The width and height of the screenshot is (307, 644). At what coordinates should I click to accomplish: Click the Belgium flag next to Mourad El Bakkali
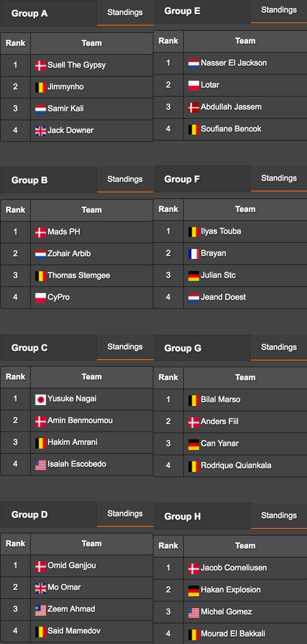[193, 634]
